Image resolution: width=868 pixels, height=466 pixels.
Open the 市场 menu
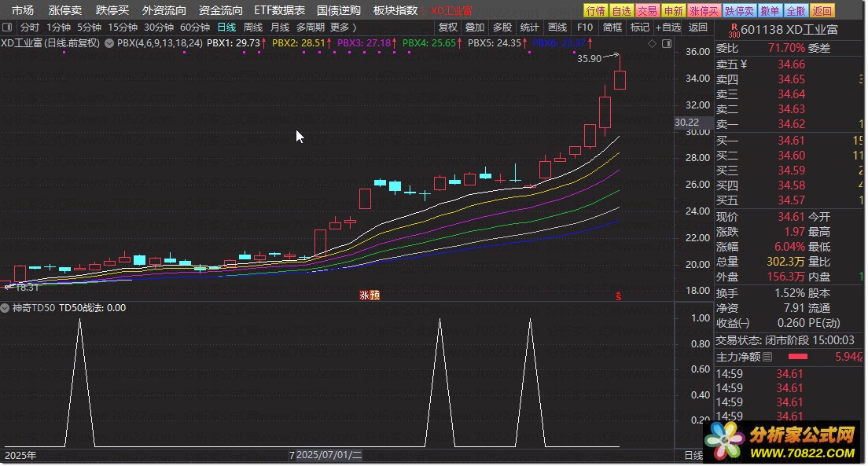pos(23,10)
